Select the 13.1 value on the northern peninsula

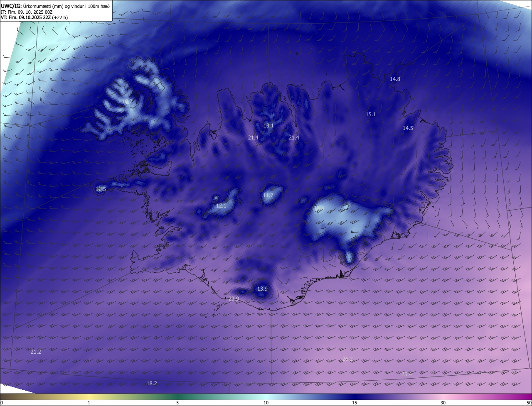268,125
